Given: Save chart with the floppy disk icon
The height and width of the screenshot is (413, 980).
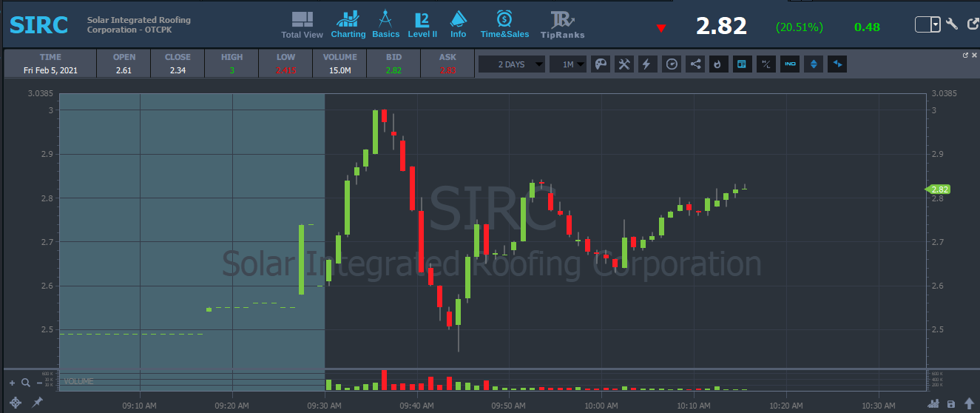Looking at the screenshot, I should (951, 404).
